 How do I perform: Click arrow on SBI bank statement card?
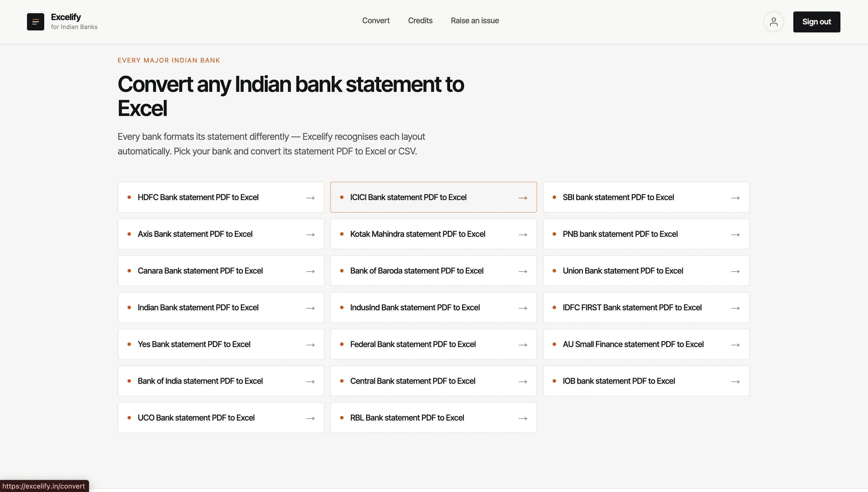point(736,198)
